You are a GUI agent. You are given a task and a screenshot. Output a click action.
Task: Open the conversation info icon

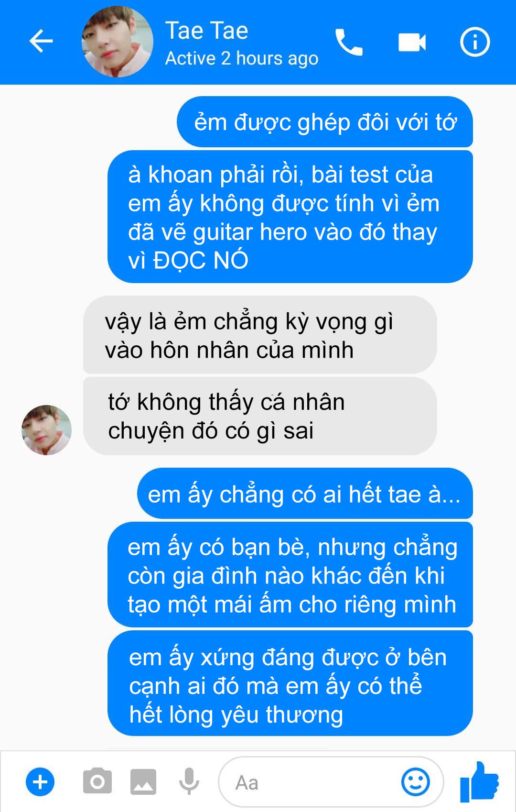pos(474,42)
